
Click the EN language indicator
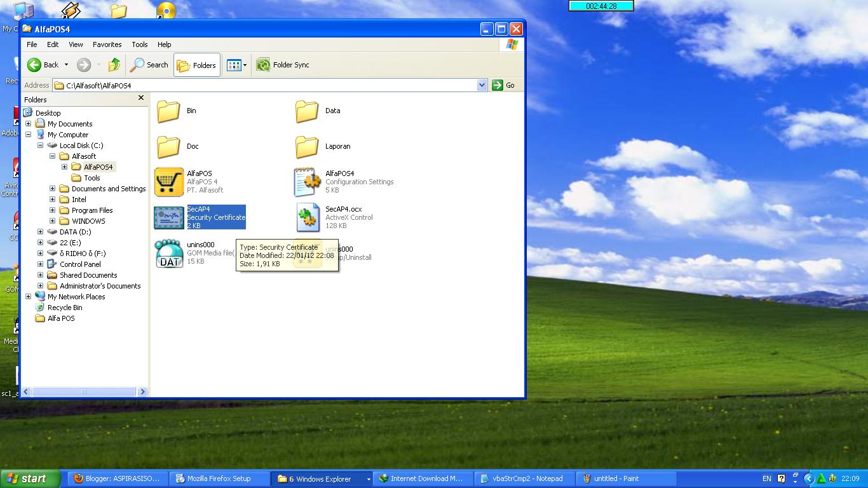(766, 478)
